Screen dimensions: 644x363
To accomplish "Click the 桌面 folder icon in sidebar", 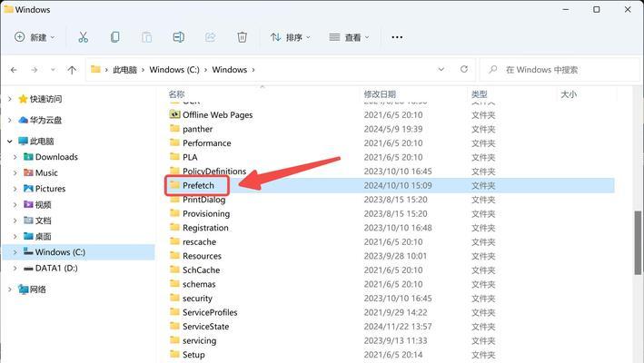I will click(28, 236).
